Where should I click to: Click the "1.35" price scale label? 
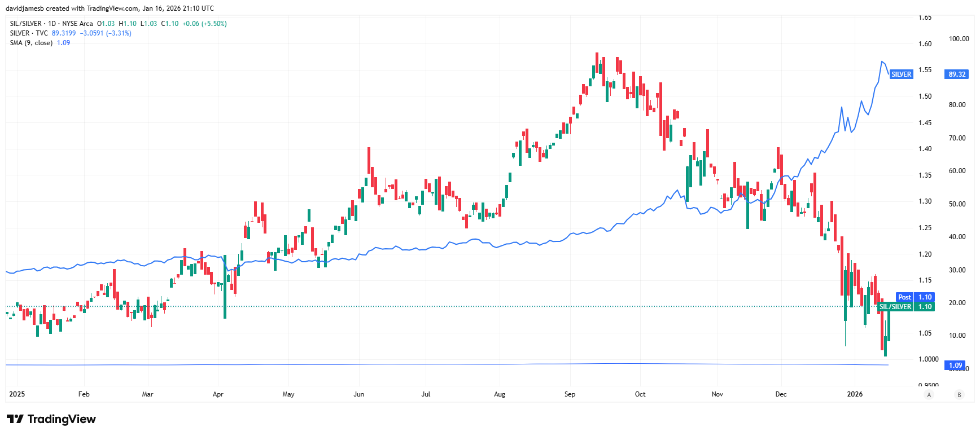[x=925, y=175]
